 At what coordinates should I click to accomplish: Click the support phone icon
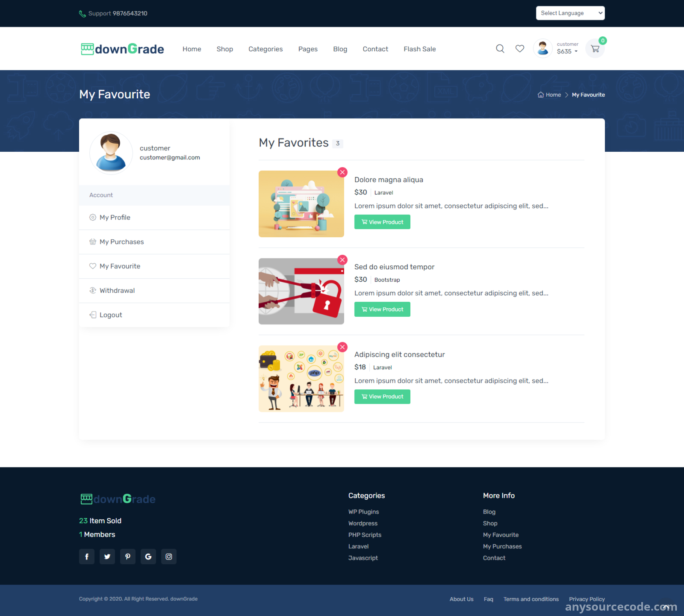coord(83,14)
